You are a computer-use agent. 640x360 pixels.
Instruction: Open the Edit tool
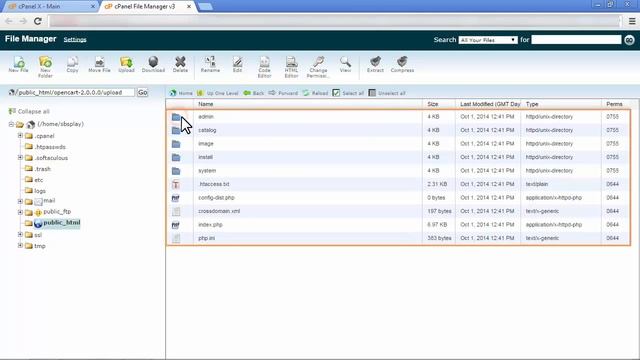click(238, 64)
